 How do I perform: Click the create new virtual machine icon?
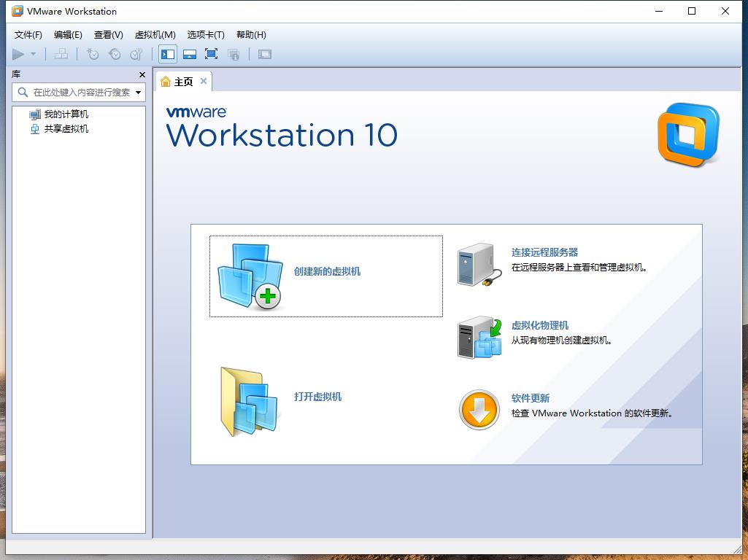click(250, 276)
